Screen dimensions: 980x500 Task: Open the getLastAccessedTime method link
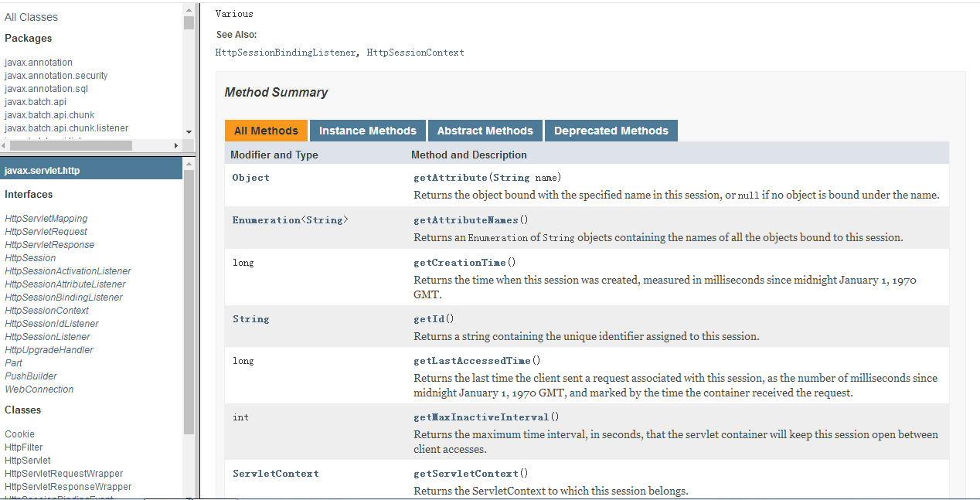(x=471, y=361)
